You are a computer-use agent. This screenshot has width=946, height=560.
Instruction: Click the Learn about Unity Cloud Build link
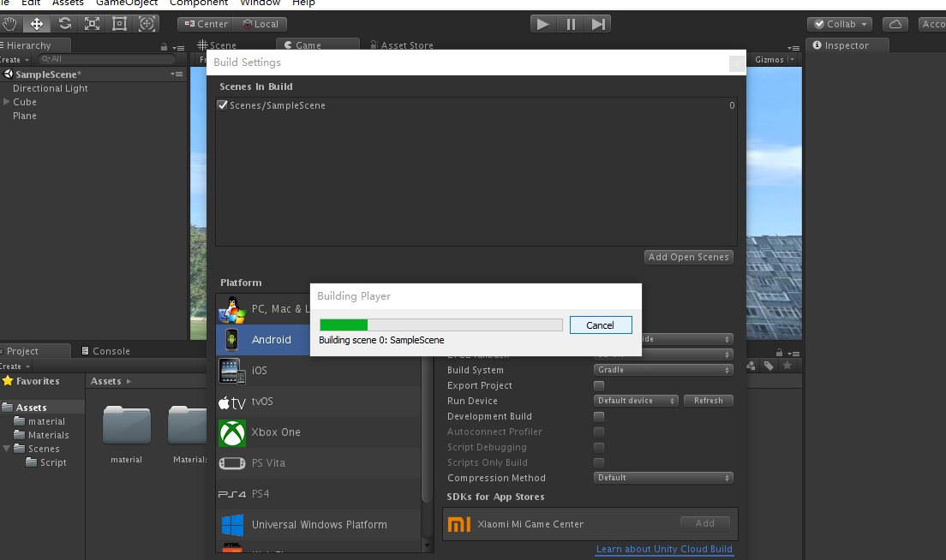click(x=663, y=549)
